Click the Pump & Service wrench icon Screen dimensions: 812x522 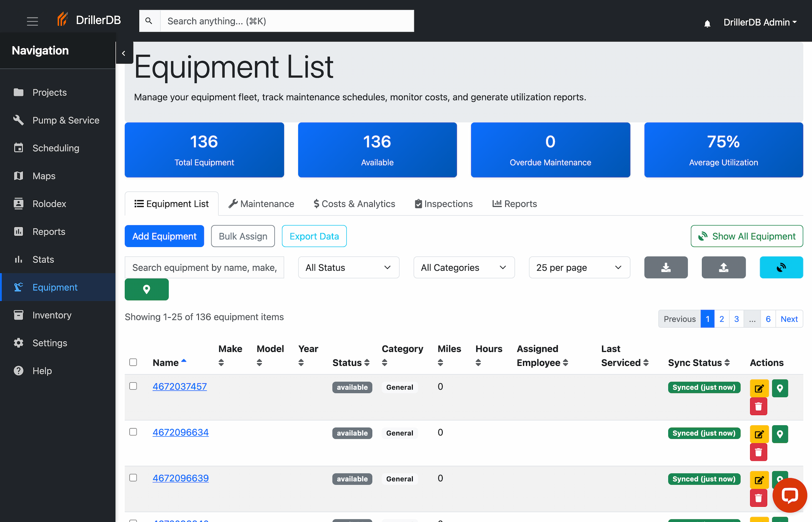tap(19, 120)
